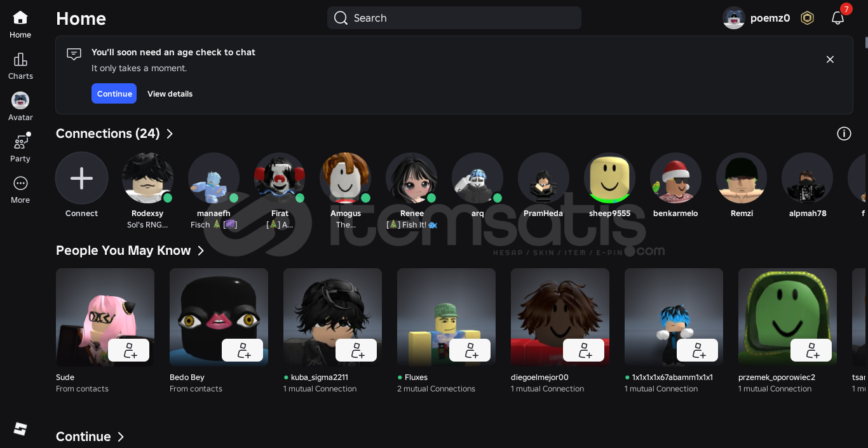
Task: Add Fluxes as a connection
Action: (470, 350)
